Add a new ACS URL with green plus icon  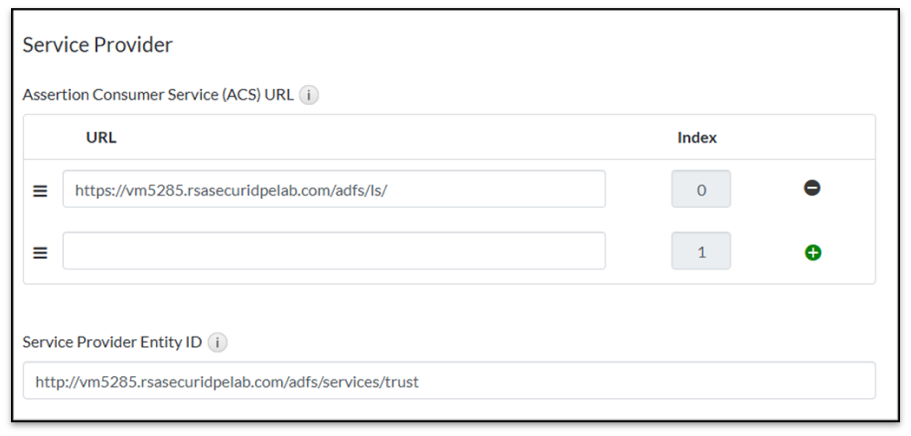click(812, 252)
